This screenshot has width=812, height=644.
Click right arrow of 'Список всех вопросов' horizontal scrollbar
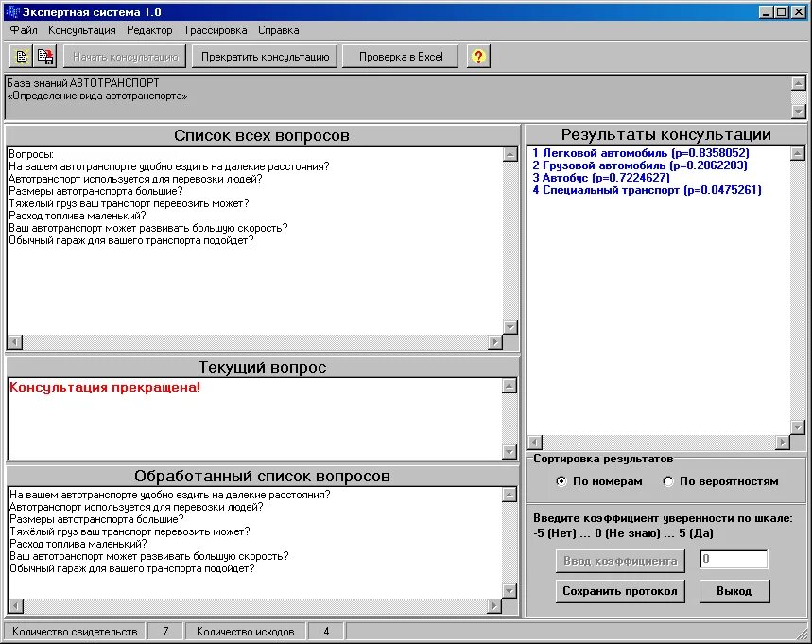[x=495, y=342]
